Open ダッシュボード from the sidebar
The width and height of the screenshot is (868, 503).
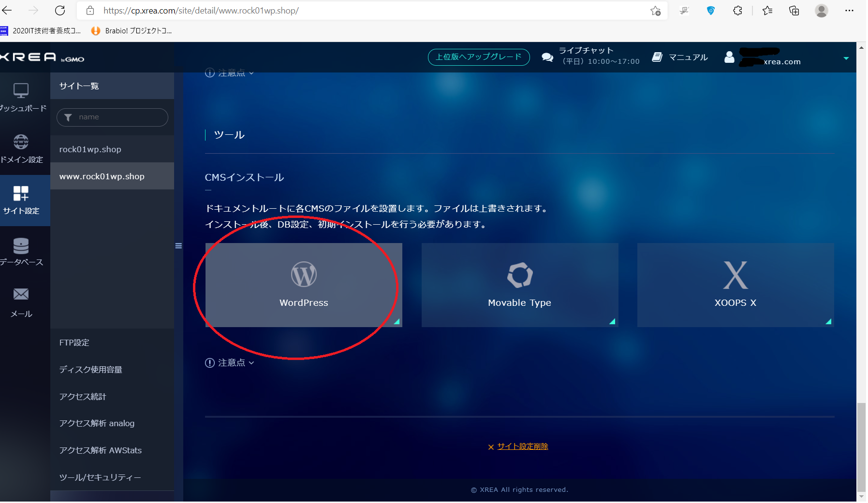[x=21, y=98]
